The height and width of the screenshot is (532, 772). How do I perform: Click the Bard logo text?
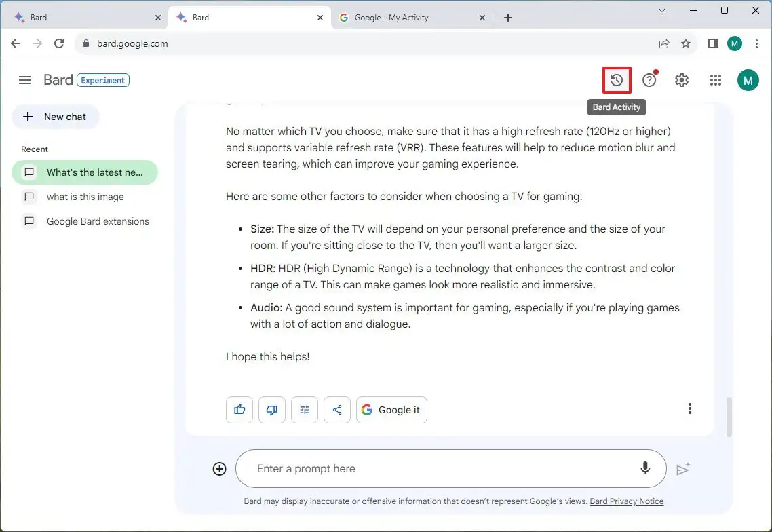(x=58, y=80)
